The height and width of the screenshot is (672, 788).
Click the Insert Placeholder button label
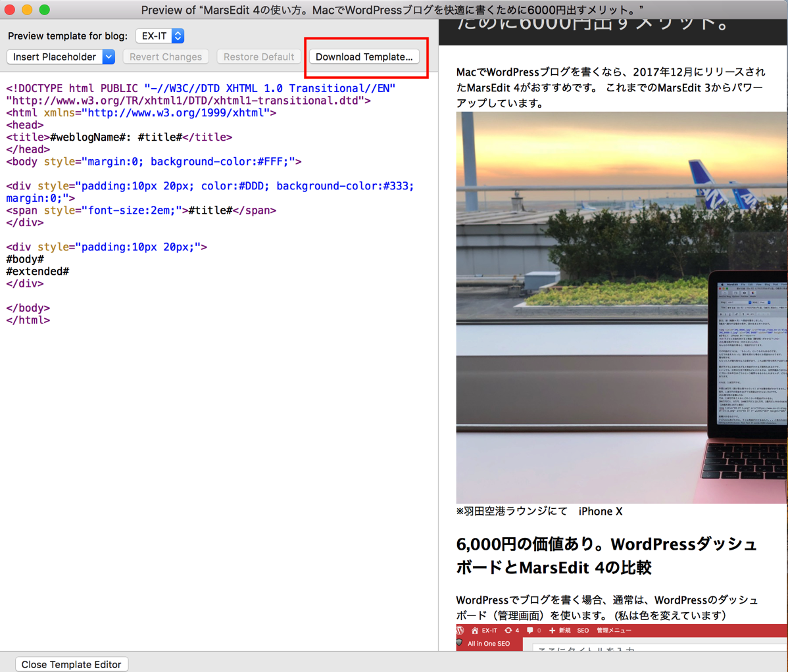click(55, 57)
